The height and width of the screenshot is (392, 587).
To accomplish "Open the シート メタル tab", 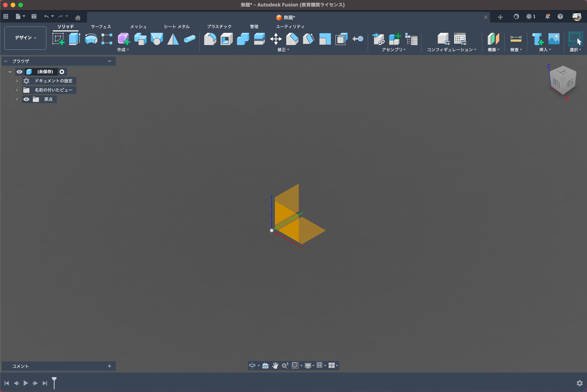I will (177, 27).
